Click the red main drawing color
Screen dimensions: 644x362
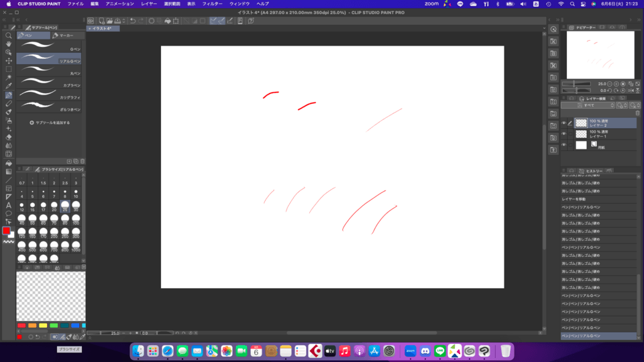(6, 231)
